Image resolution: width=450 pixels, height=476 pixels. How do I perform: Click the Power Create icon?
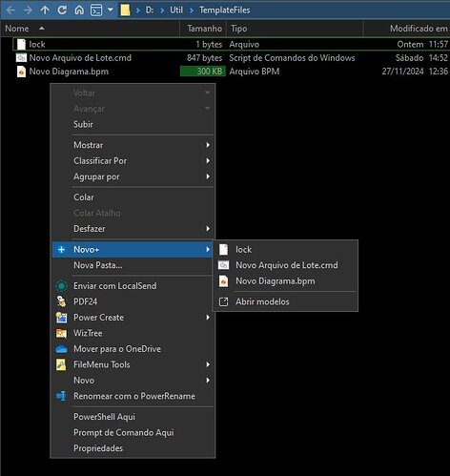pyautogui.click(x=61, y=318)
